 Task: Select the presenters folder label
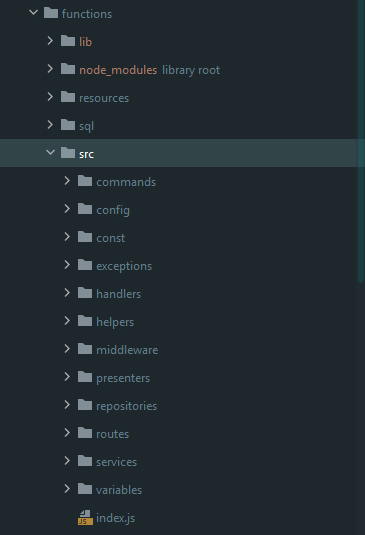[123, 378]
